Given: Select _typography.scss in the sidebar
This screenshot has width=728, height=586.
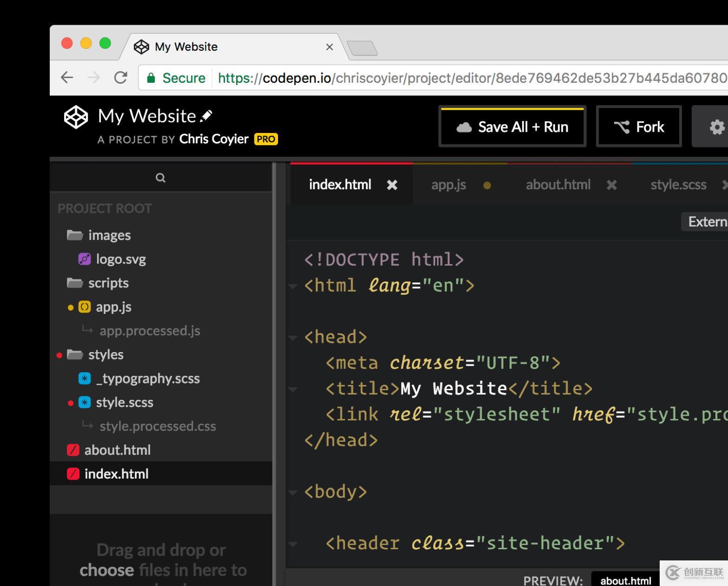Looking at the screenshot, I should click(148, 379).
